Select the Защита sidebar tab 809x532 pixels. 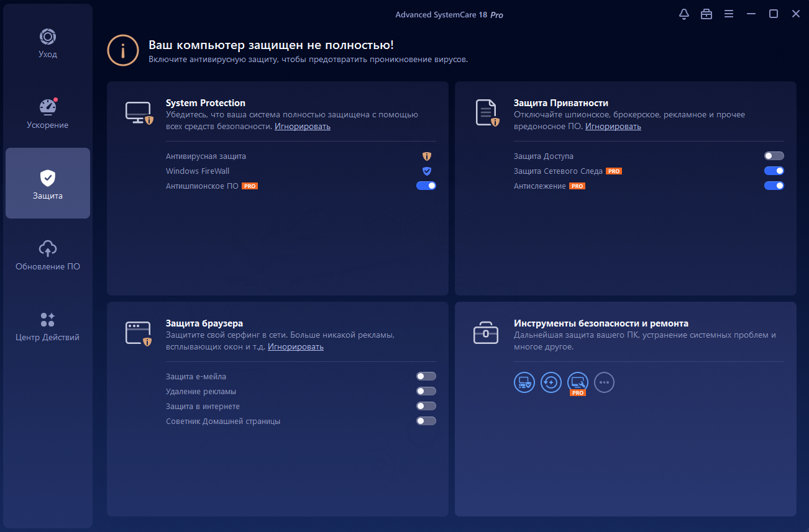[48, 184]
